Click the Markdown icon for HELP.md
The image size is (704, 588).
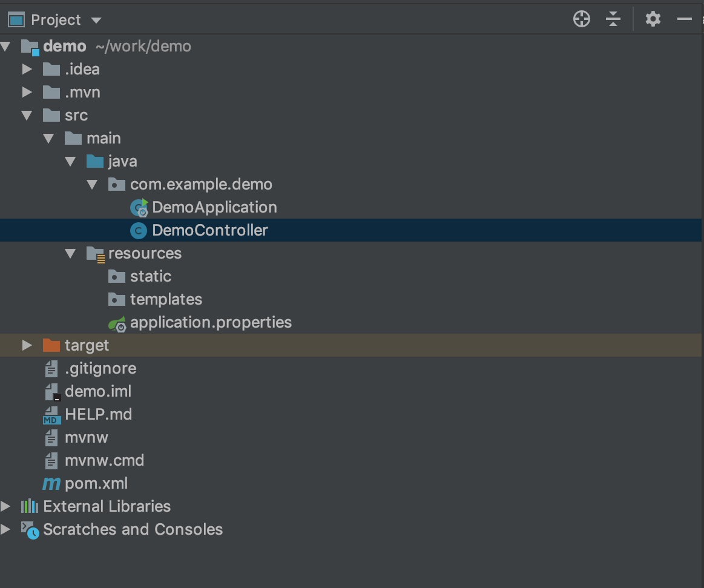(x=51, y=415)
